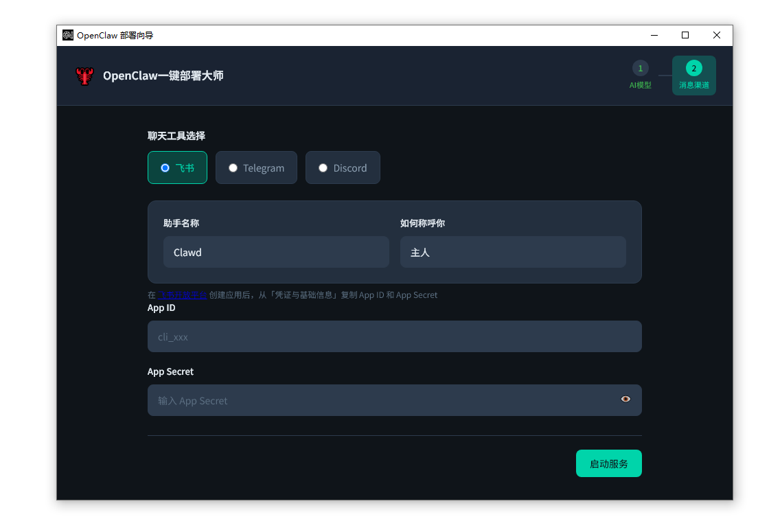
Task: Focus the 如何称呼你 field with 主人
Action: [x=513, y=252]
